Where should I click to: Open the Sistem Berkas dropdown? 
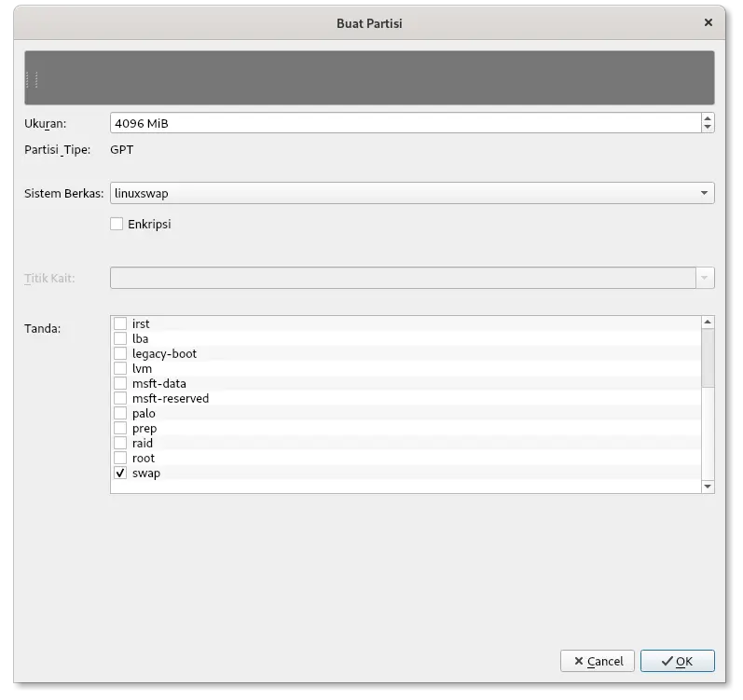(412, 193)
